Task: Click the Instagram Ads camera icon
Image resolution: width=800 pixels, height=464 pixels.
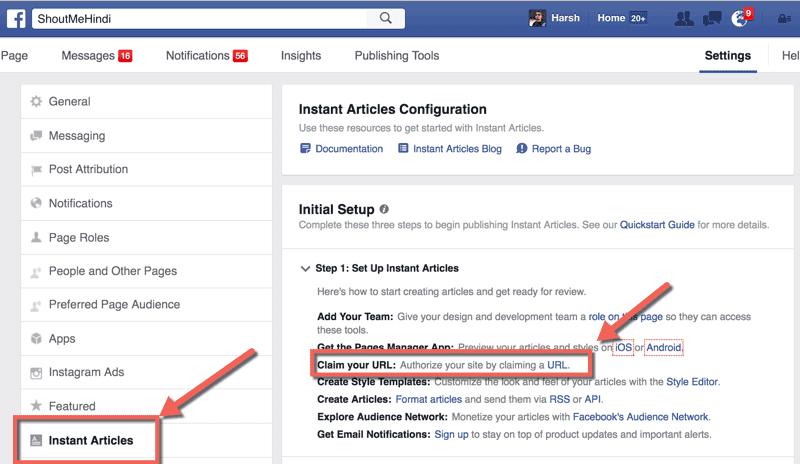Action: pyautogui.click(x=36, y=373)
